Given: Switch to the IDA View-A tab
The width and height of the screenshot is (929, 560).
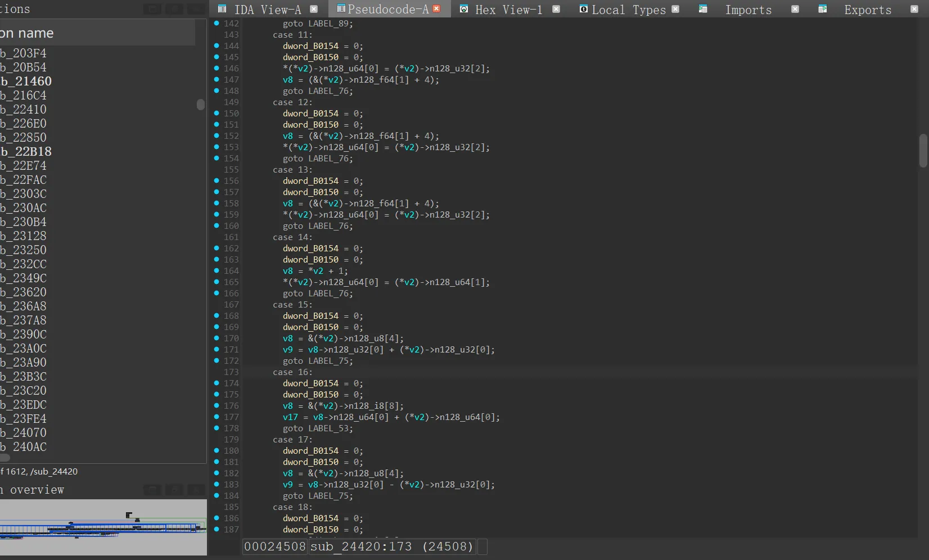Looking at the screenshot, I should (268, 10).
